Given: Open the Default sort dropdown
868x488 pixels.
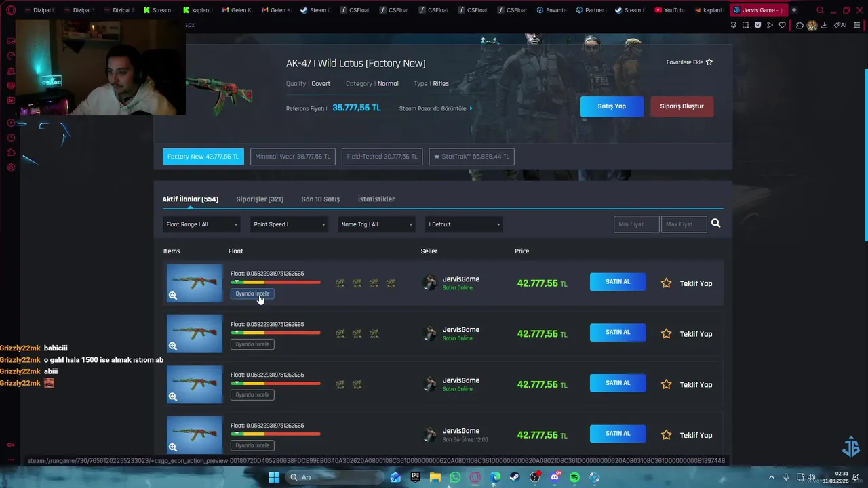Looking at the screenshot, I should click(465, 224).
